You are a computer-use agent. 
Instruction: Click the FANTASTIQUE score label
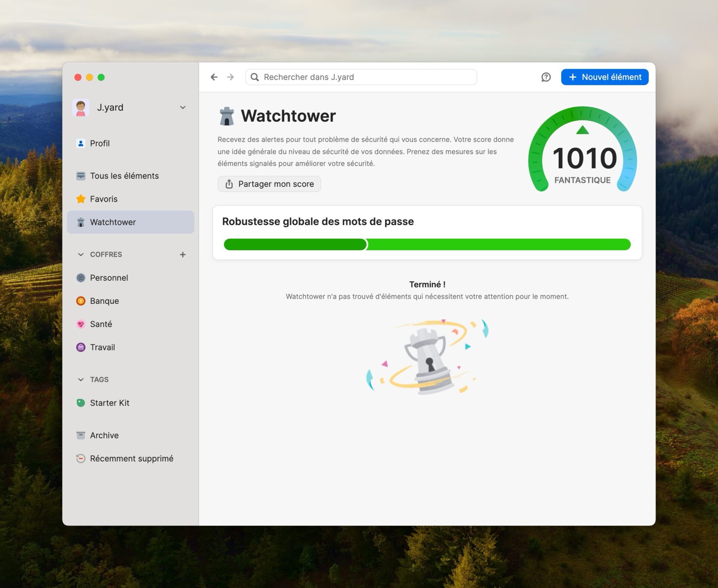coord(582,180)
